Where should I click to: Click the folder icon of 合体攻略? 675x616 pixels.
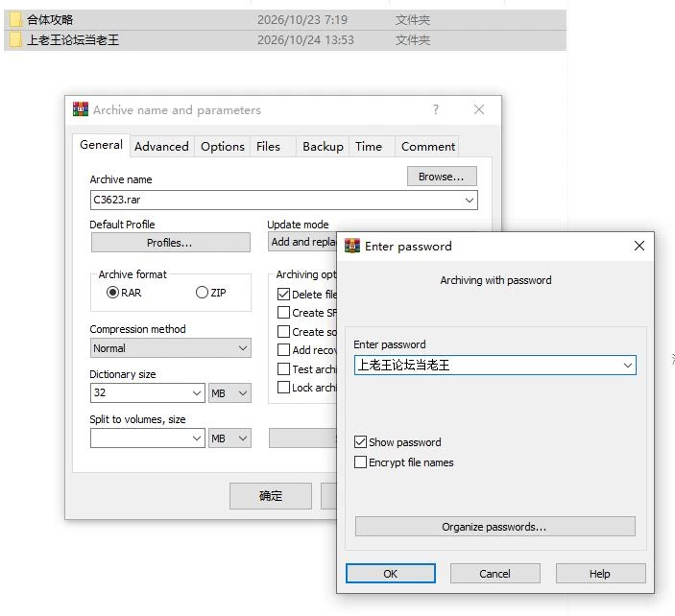point(15,19)
